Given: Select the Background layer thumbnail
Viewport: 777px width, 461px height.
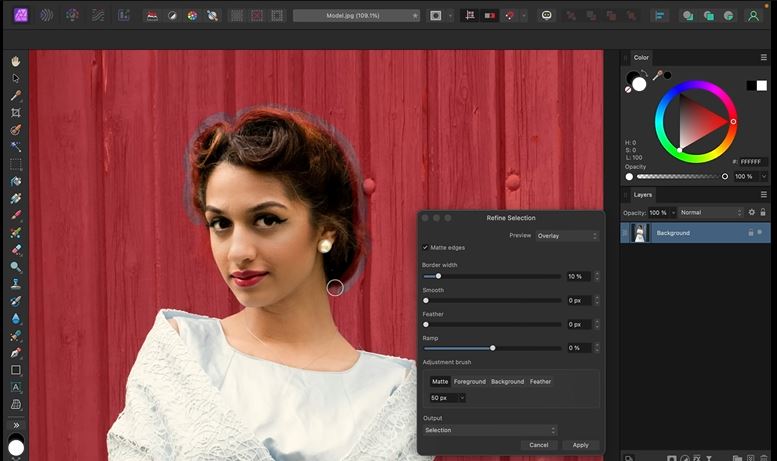Looking at the screenshot, I should [640, 232].
